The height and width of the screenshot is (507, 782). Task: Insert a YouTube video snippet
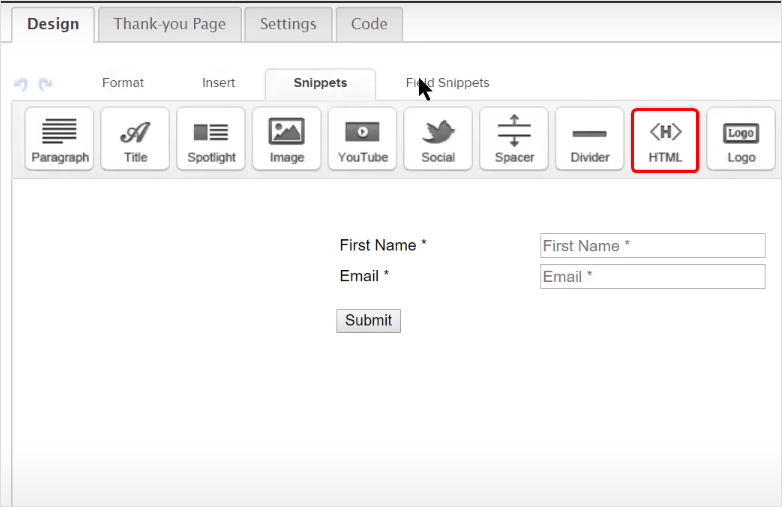[362, 139]
